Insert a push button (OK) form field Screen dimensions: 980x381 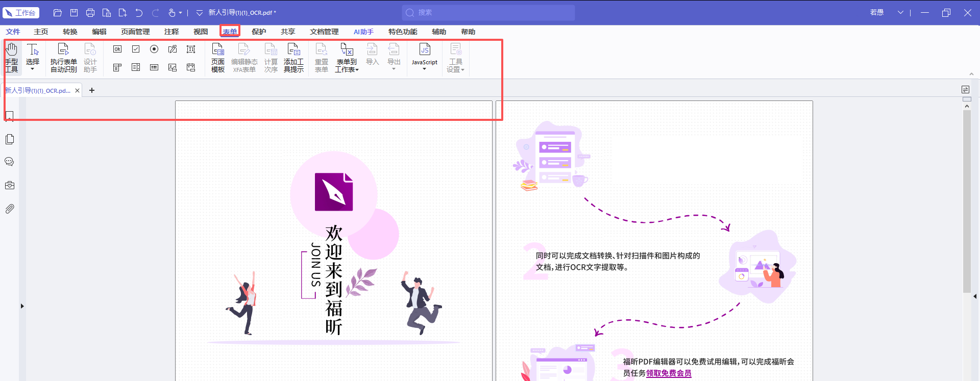[117, 49]
